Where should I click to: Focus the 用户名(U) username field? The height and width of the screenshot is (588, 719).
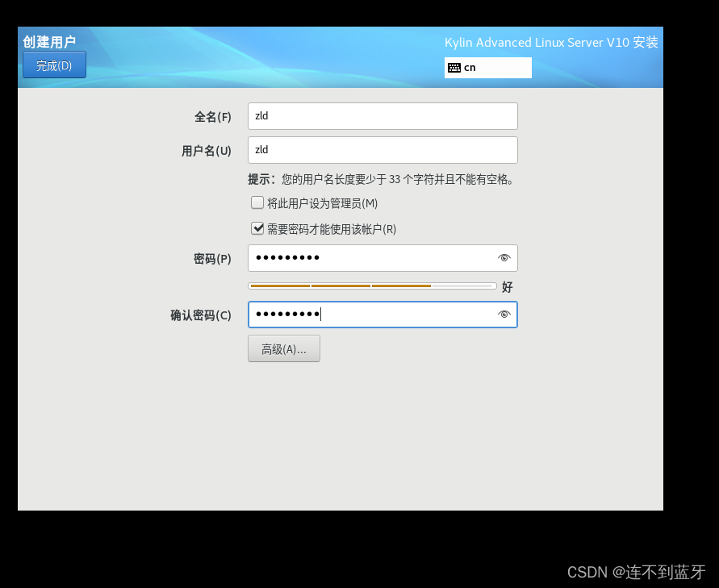click(382, 150)
